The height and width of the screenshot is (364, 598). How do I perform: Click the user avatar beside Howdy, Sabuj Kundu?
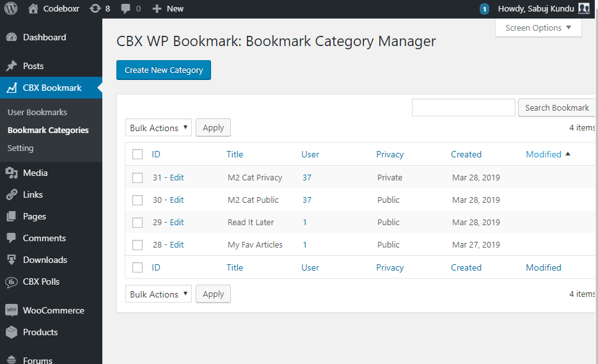tap(583, 8)
